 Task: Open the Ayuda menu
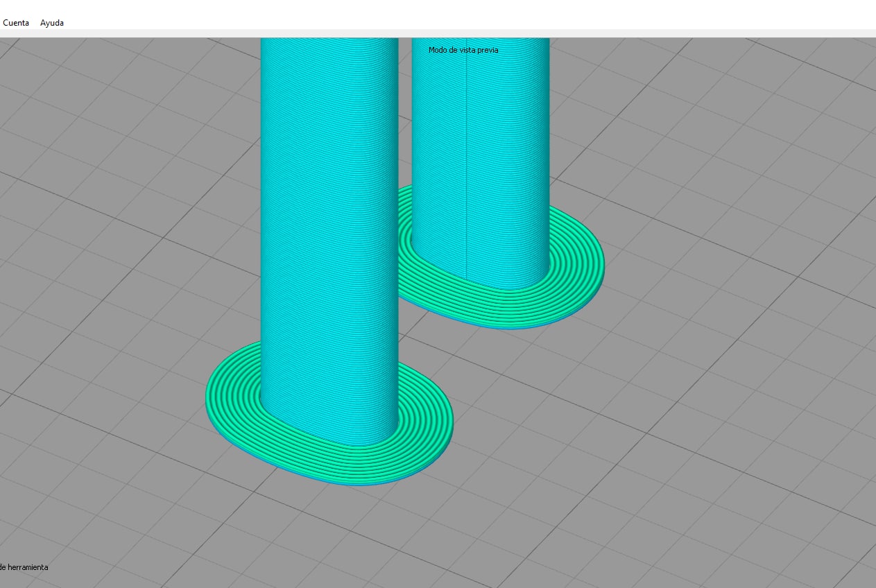click(x=52, y=23)
